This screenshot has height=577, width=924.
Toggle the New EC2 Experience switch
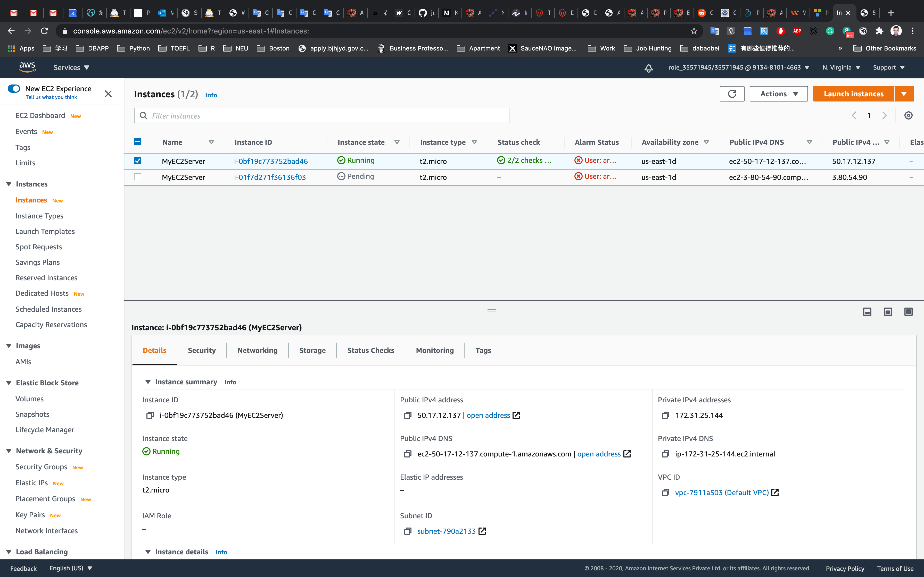point(14,89)
